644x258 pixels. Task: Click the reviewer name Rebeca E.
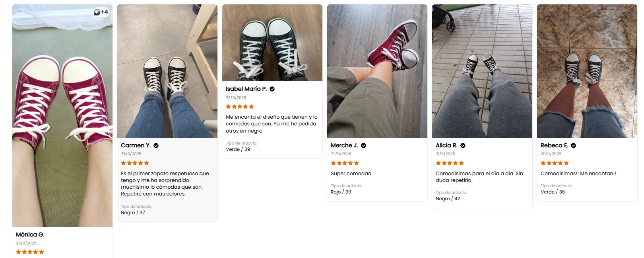554,145
